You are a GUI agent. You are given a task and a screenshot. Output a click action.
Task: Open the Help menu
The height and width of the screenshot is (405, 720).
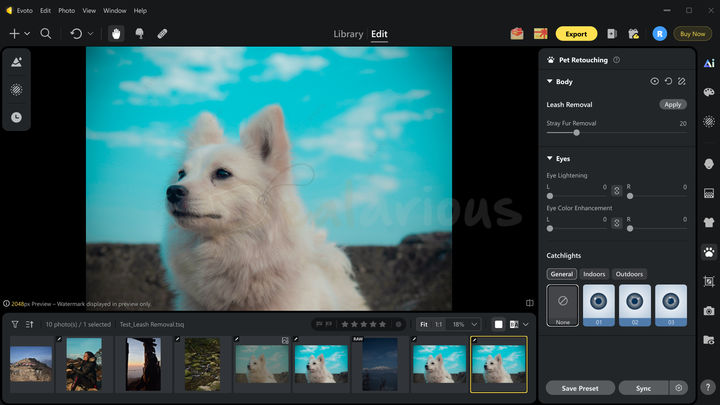141,11
